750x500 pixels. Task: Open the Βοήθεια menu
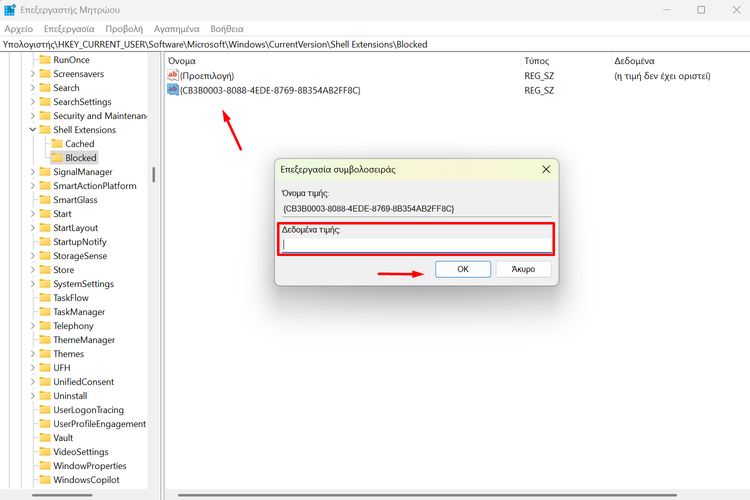click(x=227, y=29)
